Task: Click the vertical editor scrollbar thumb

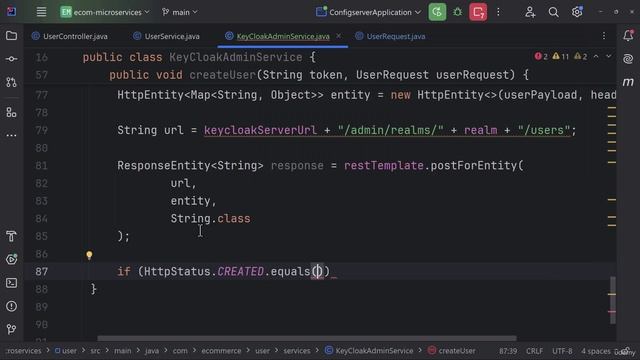Action: (613, 300)
